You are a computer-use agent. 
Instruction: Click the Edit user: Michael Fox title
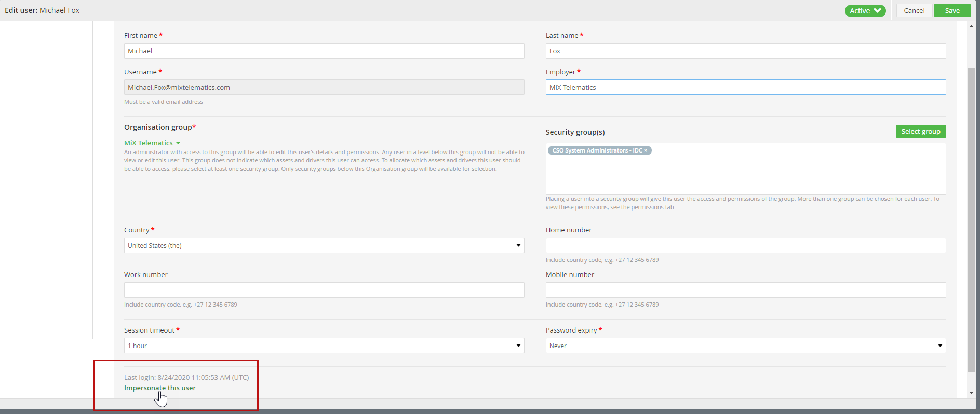(x=42, y=10)
